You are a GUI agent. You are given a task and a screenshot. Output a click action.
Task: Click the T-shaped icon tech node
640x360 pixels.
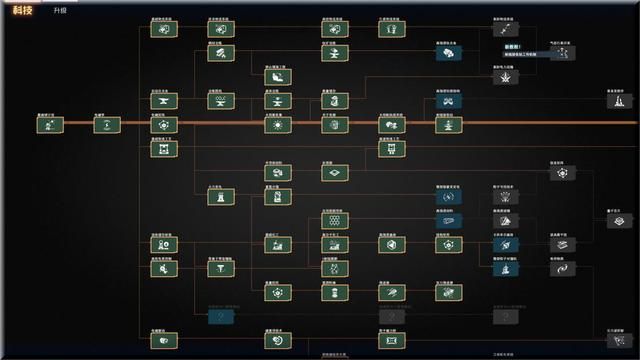(x=221, y=269)
